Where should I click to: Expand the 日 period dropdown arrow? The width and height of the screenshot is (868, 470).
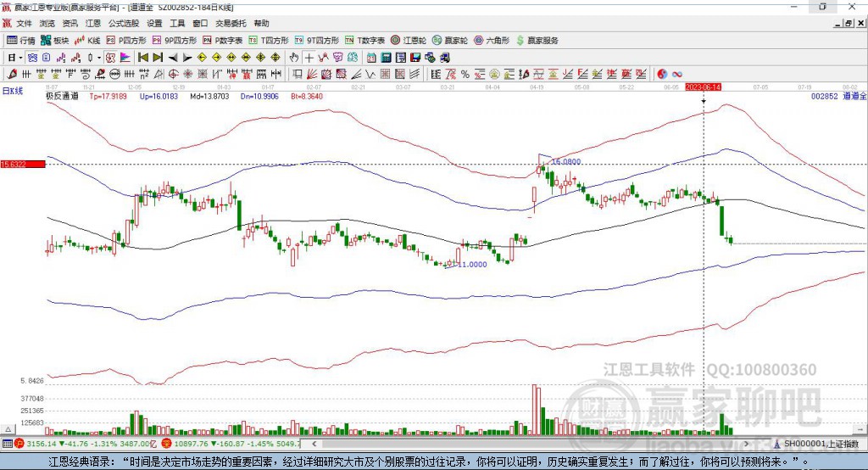(x=20, y=58)
